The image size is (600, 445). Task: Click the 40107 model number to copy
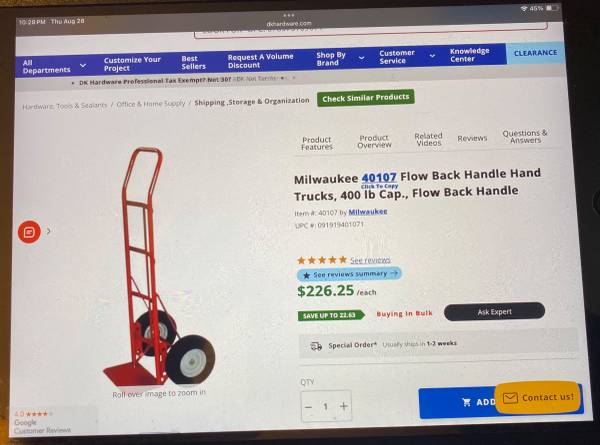pyautogui.click(x=379, y=178)
